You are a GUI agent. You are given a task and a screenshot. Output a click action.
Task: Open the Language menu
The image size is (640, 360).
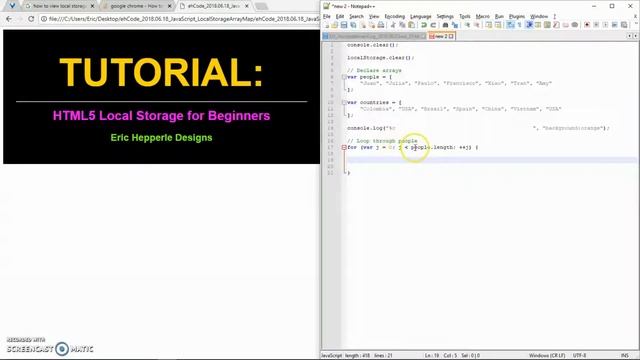tap(420, 16)
